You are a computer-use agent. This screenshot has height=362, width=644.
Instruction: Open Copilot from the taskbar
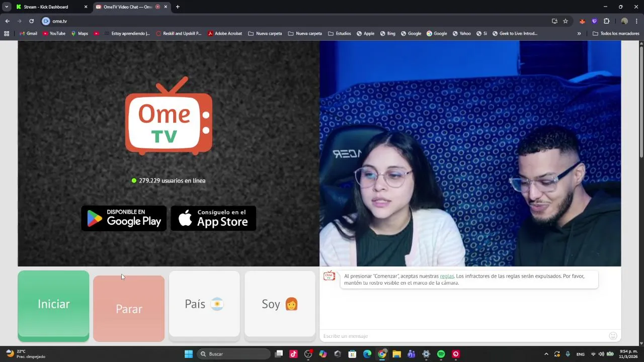323,354
